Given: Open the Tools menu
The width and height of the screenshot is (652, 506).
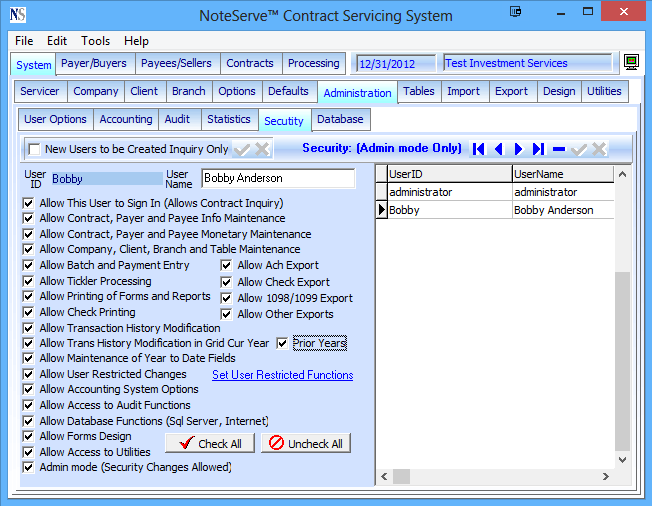Looking at the screenshot, I should click(x=96, y=41).
